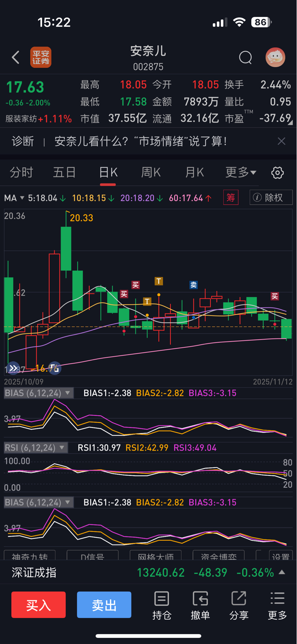Switch to 分时 tab
Screen dimensions: 297x644
pyautogui.click(x=21, y=173)
